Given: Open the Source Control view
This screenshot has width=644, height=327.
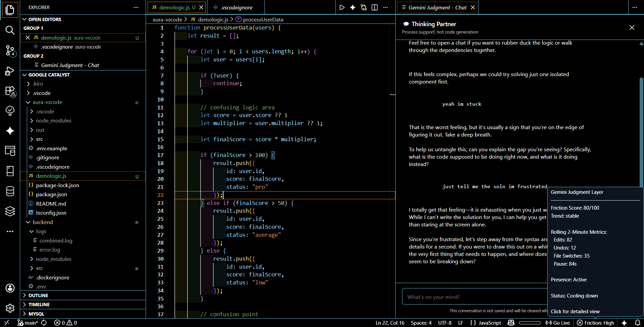Looking at the screenshot, I should coord(10,51).
